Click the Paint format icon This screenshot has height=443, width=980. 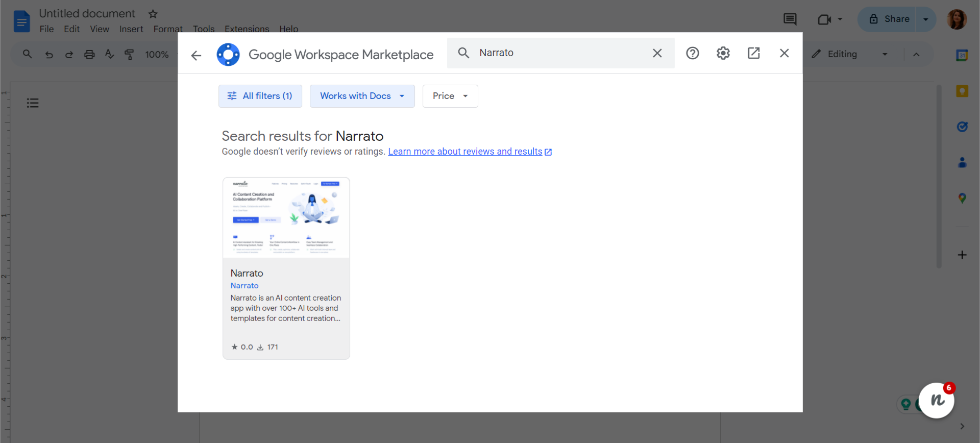(x=130, y=54)
